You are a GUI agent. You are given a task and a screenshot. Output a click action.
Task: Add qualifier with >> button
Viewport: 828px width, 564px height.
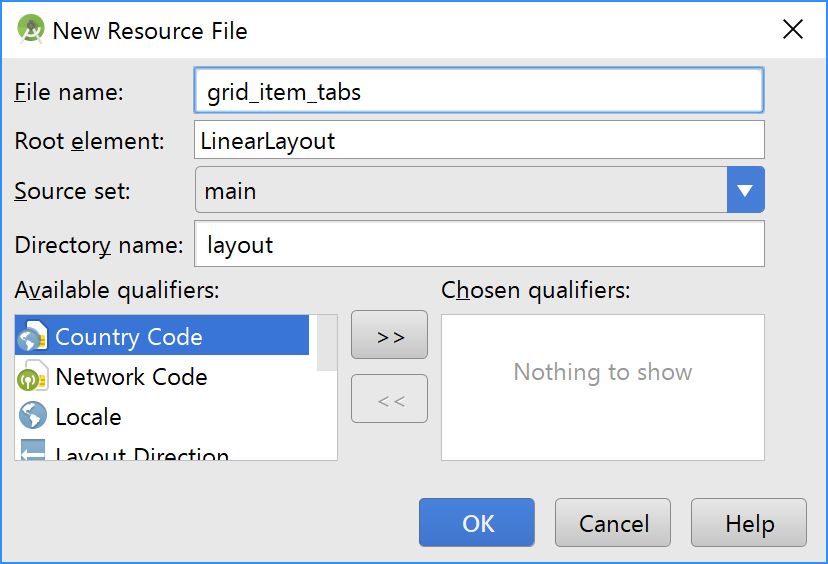(390, 335)
